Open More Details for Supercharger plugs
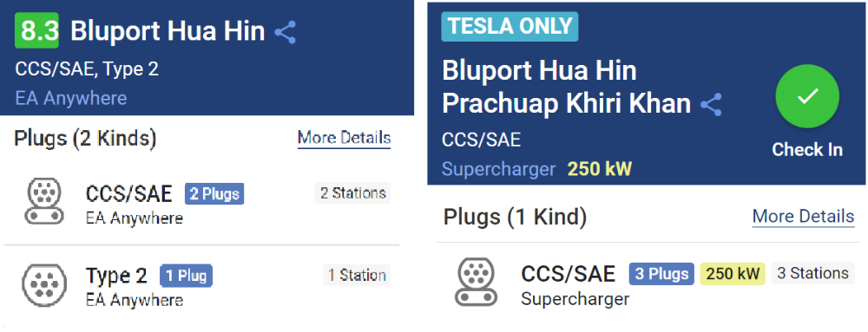The image size is (868, 332). tap(803, 216)
